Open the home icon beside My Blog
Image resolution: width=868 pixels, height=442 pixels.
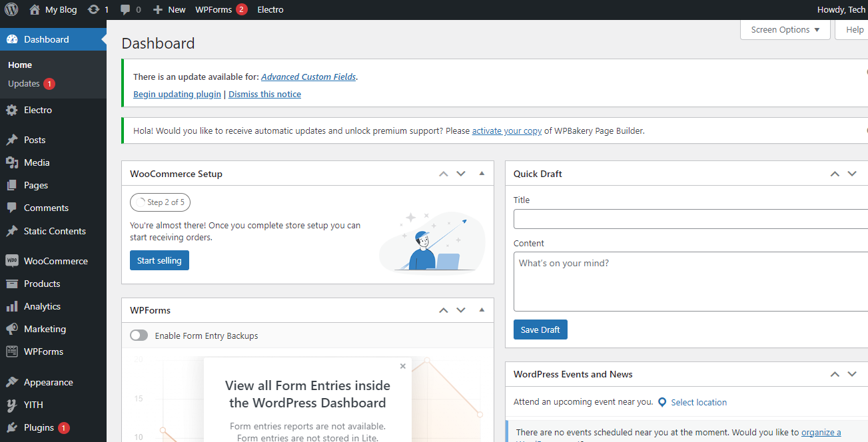pos(35,9)
